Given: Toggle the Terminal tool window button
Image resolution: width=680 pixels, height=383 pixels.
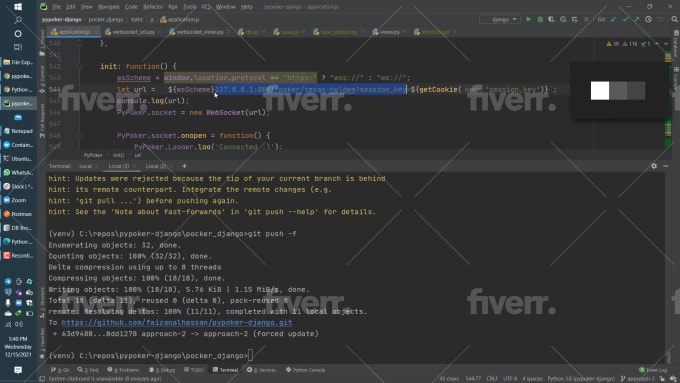Looking at the screenshot, I should tap(226, 370).
